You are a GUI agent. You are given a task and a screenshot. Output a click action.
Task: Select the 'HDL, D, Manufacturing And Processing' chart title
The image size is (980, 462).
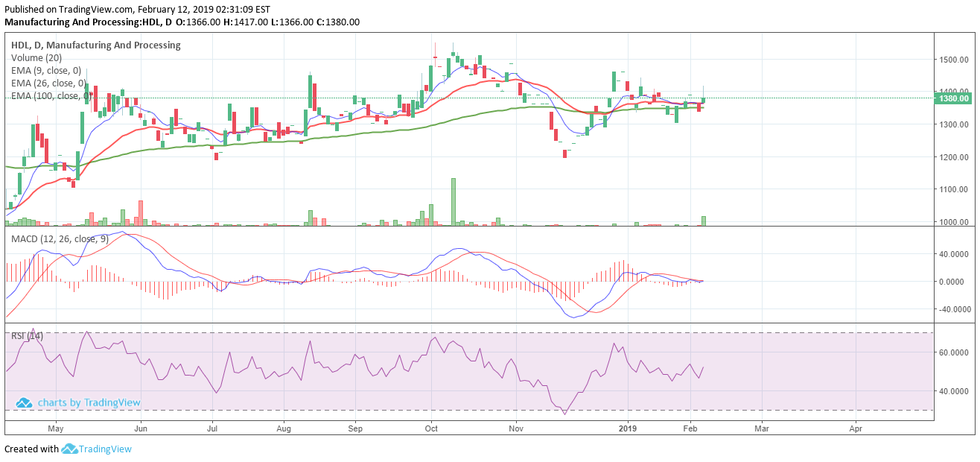95,45
